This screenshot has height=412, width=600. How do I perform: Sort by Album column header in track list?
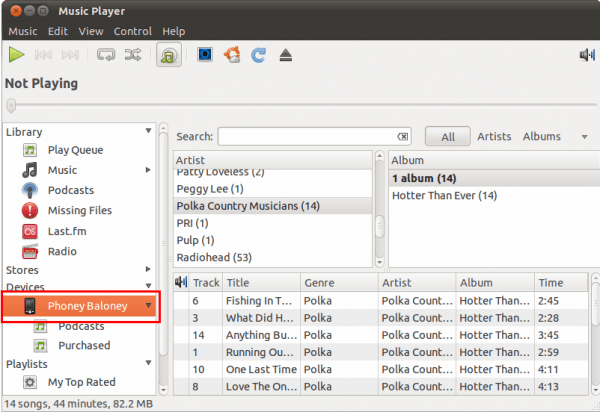click(x=495, y=283)
